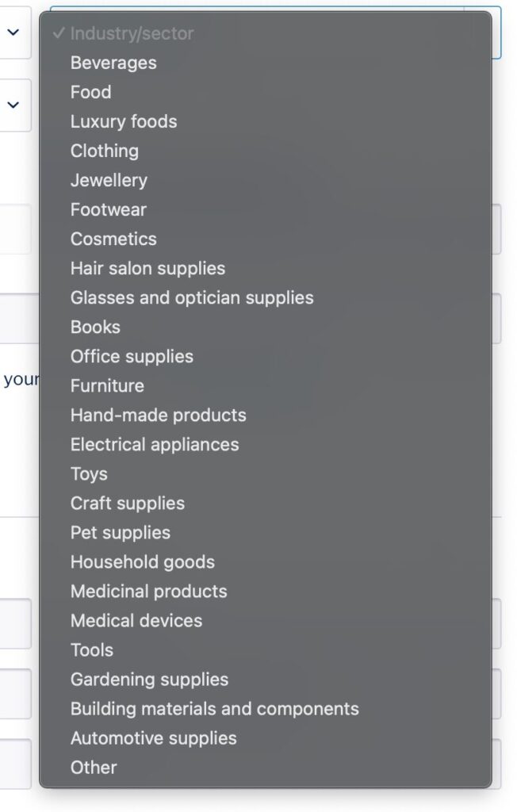Select Beverages from the industry list
The image size is (517, 812).
[x=113, y=63]
